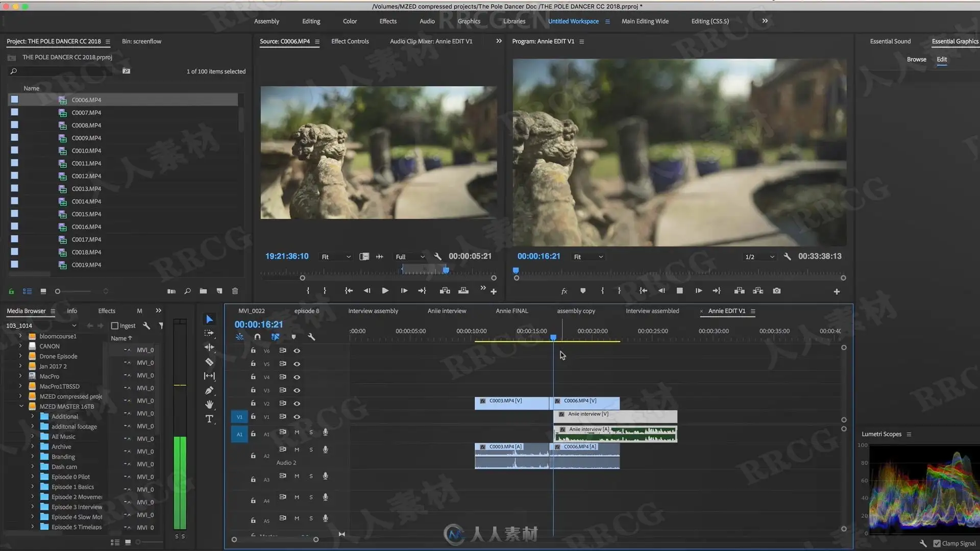Play the clip in the Source monitor
The height and width of the screenshot is (551, 980).
tap(385, 291)
